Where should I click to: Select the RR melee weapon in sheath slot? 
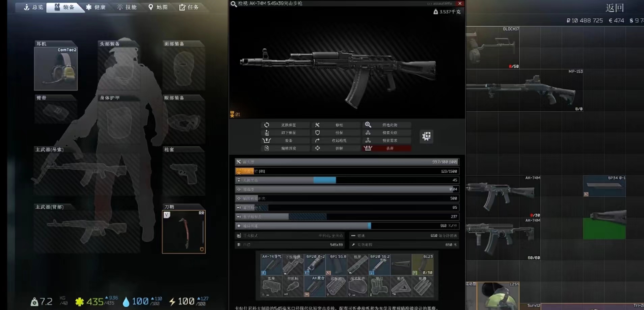pos(184,232)
